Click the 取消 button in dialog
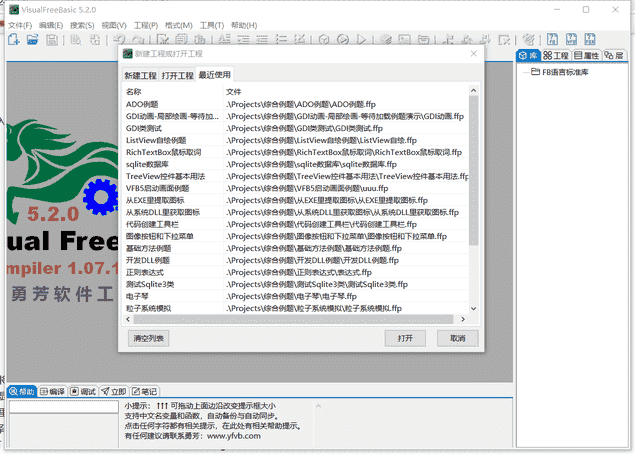 (x=458, y=338)
